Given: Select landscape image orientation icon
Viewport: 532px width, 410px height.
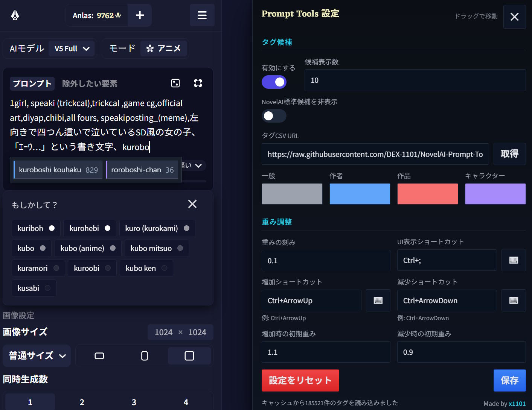Looking at the screenshot, I should pos(99,356).
